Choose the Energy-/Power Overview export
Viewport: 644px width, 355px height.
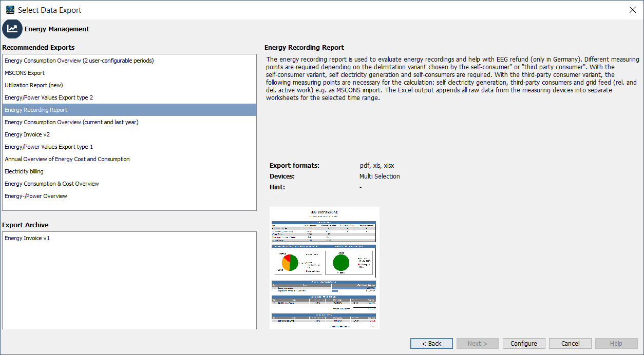(x=36, y=196)
